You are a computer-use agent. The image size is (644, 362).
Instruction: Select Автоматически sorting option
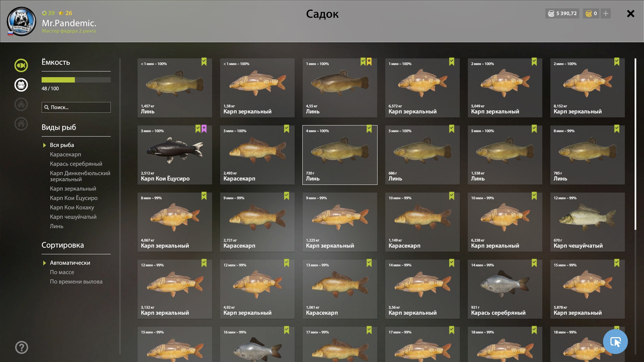point(70,263)
